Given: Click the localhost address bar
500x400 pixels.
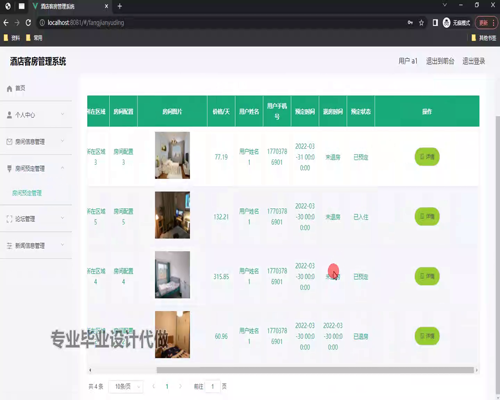Looking at the screenshot, I should point(220,23).
